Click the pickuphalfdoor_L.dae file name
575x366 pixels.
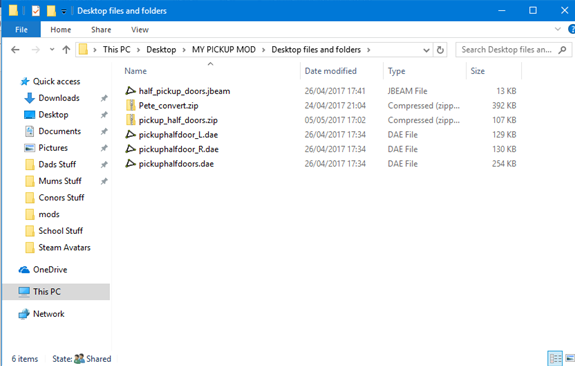[x=178, y=135]
